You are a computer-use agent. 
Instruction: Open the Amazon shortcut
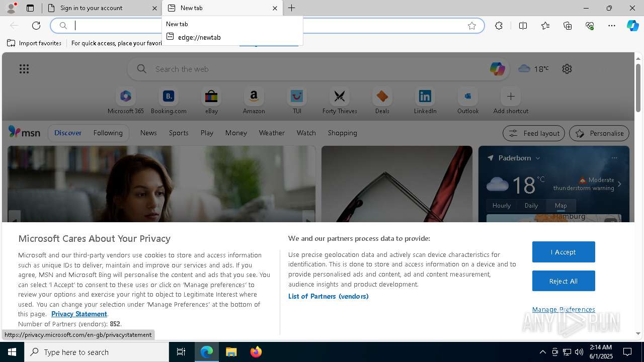(254, 101)
